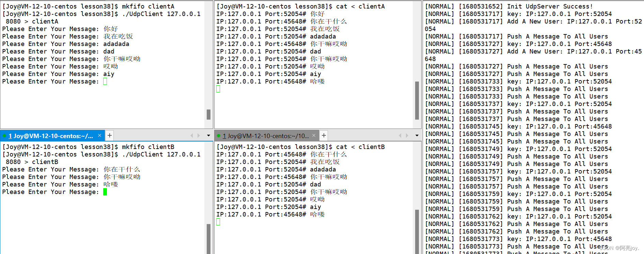Click '[1680531727] key: IP:127.0.0.1 Port:45648' log line
The height and width of the screenshot is (254, 644).
pos(518,44)
